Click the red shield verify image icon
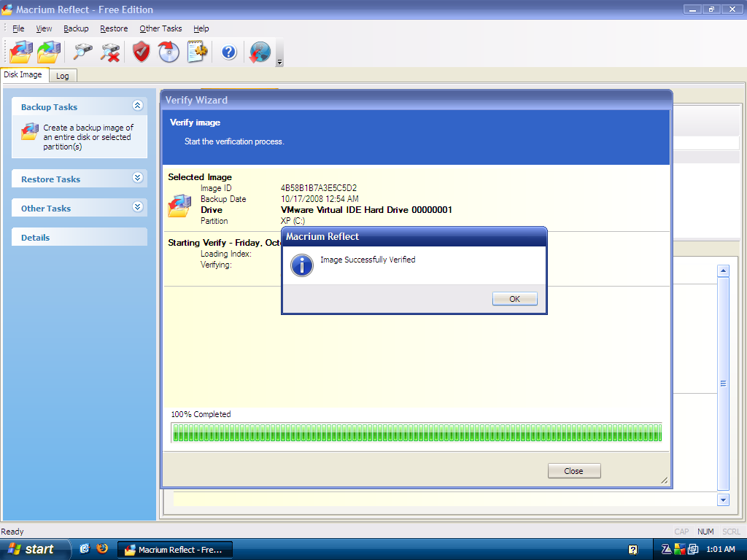Screen dimensions: 747x560 click(x=142, y=52)
